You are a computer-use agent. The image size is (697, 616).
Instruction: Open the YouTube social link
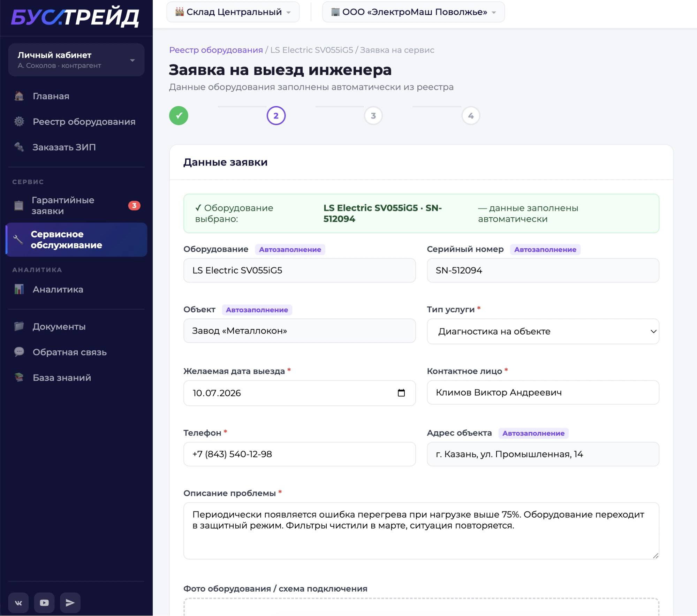(44, 603)
